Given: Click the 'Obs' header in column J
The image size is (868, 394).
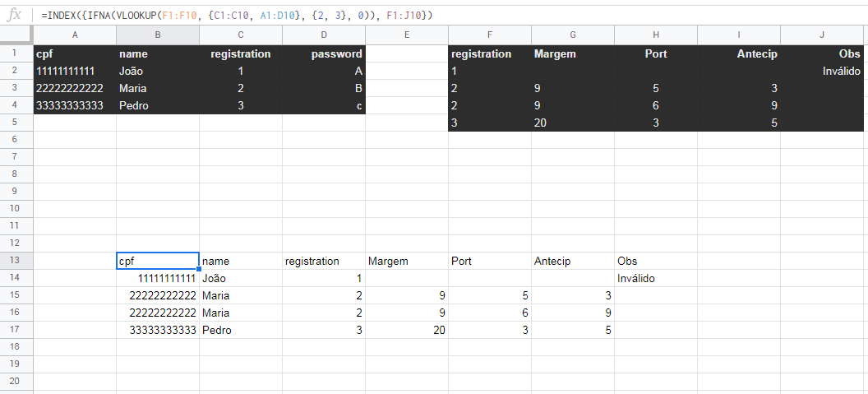Looking at the screenshot, I should tap(822, 53).
